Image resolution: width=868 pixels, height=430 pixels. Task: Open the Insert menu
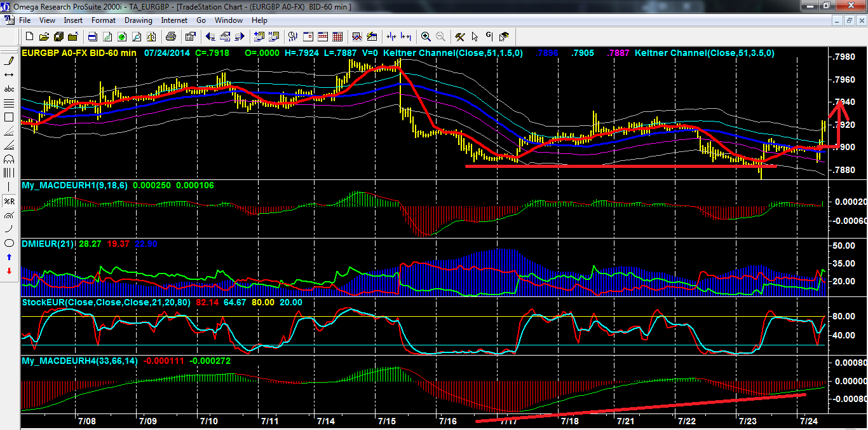73,20
